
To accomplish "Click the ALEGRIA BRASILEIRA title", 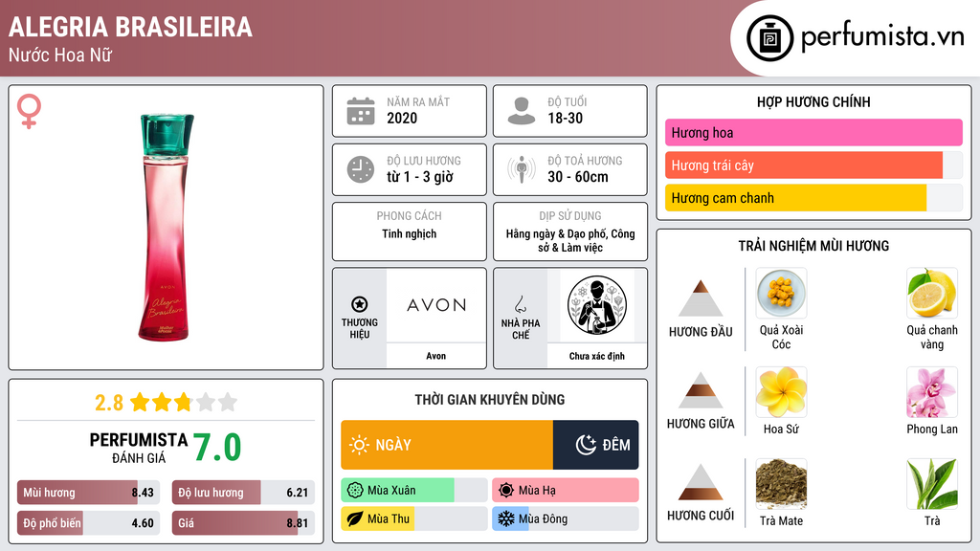I will 130,27.
